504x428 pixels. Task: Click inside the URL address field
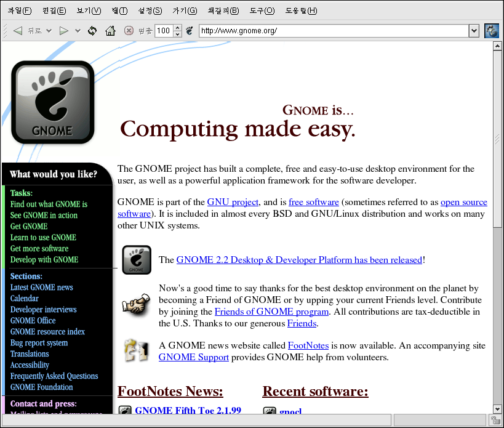332,31
